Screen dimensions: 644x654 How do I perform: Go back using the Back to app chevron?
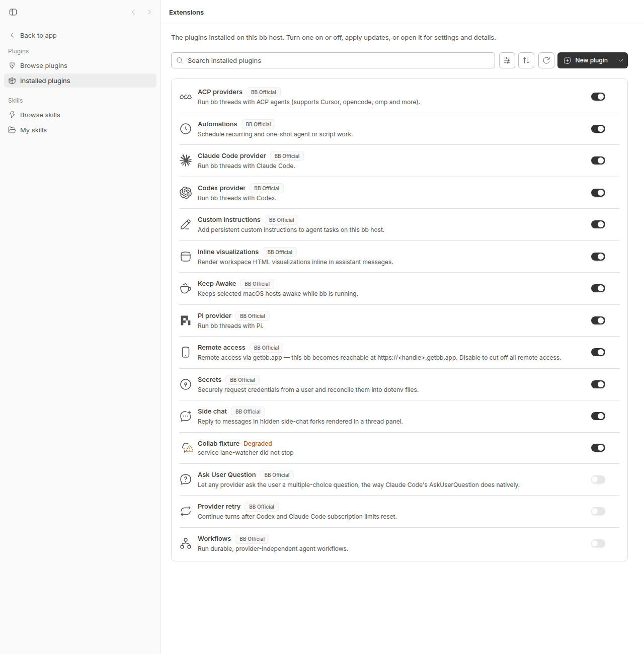pyautogui.click(x=12, y=35)
